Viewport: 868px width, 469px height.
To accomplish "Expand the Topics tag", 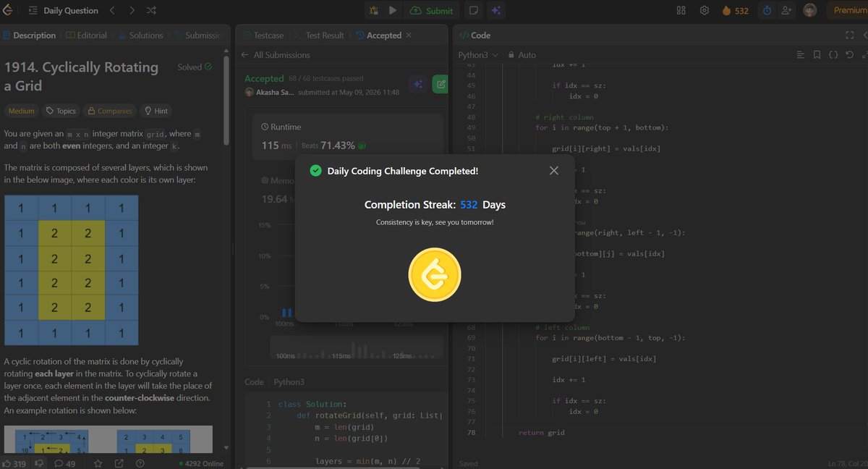I will click(60, 111).
